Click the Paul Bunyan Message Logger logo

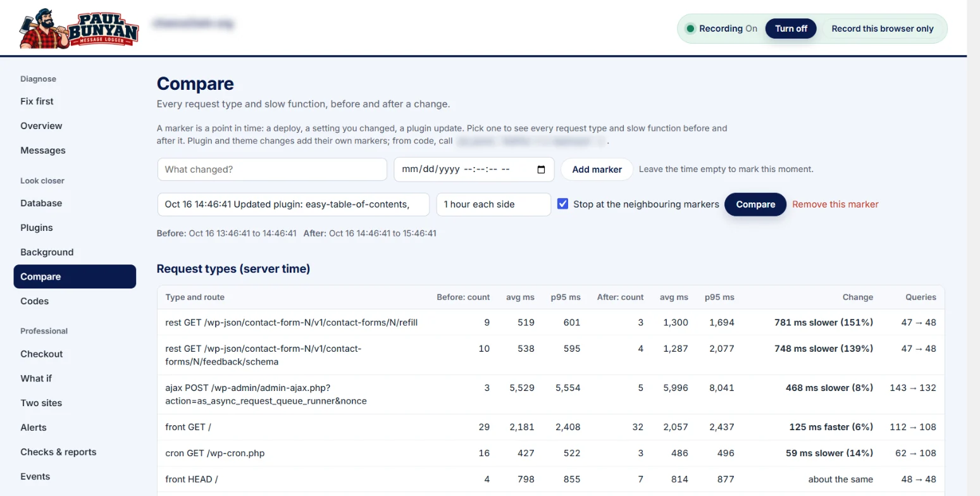pyautogui.click(x=79, y=28)
